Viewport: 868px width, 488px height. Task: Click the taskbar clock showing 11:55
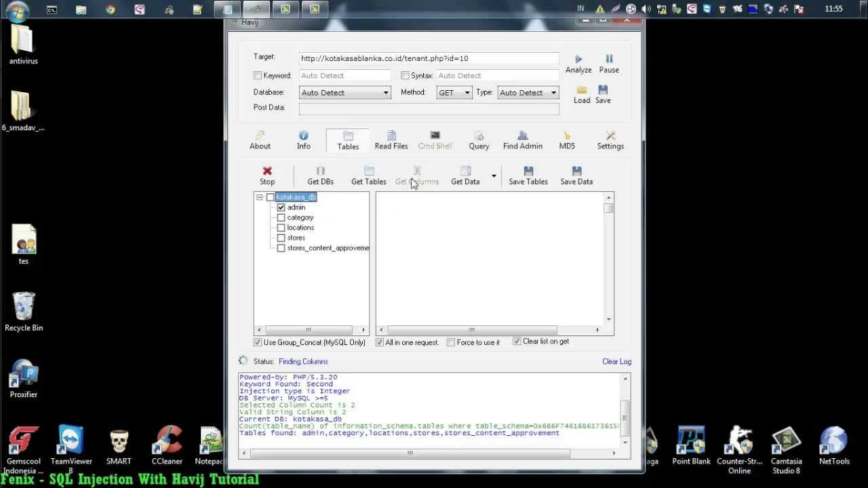833,9
